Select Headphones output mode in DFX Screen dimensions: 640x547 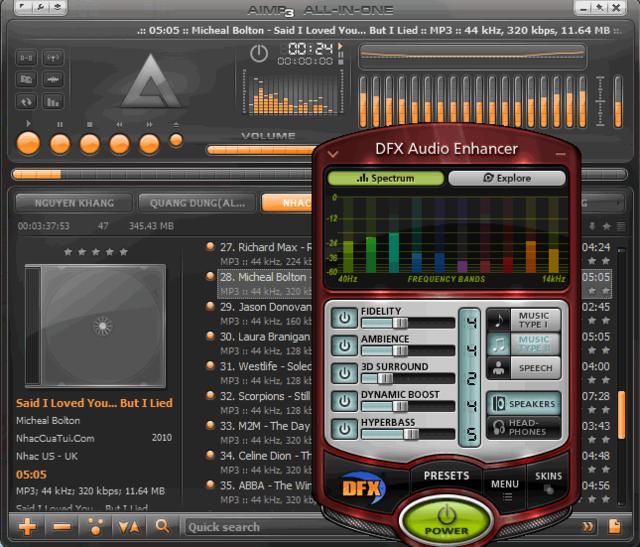[522, 428]
